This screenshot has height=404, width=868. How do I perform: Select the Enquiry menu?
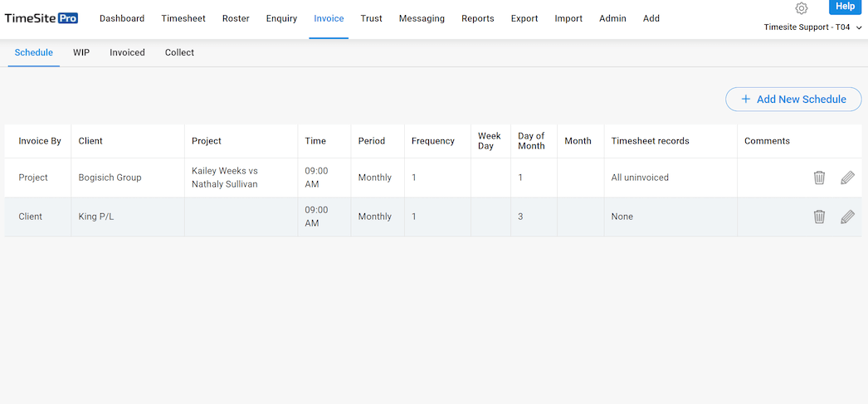pyautogui.click(x=281, y=18)
